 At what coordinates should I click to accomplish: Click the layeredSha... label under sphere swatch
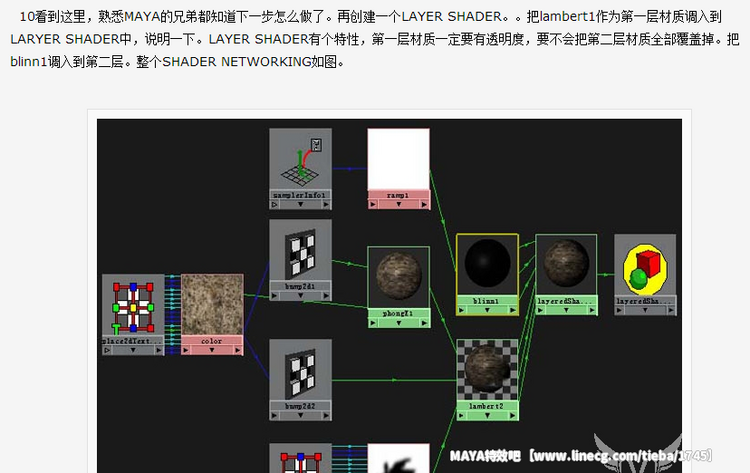(x=565, y=301)
